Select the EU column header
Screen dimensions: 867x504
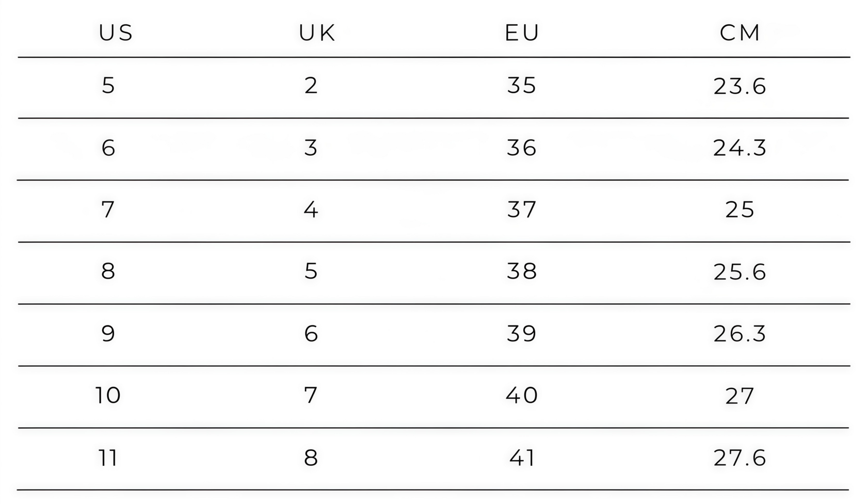[x=522, y=33]
